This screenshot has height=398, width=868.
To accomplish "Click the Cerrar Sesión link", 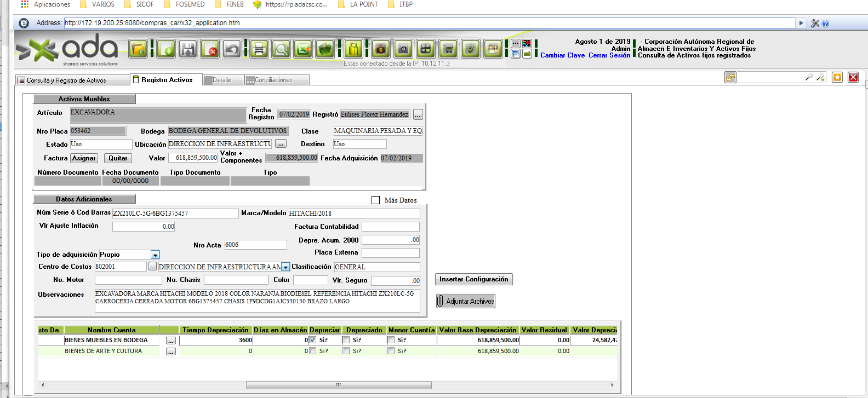I will pos(609,55).
